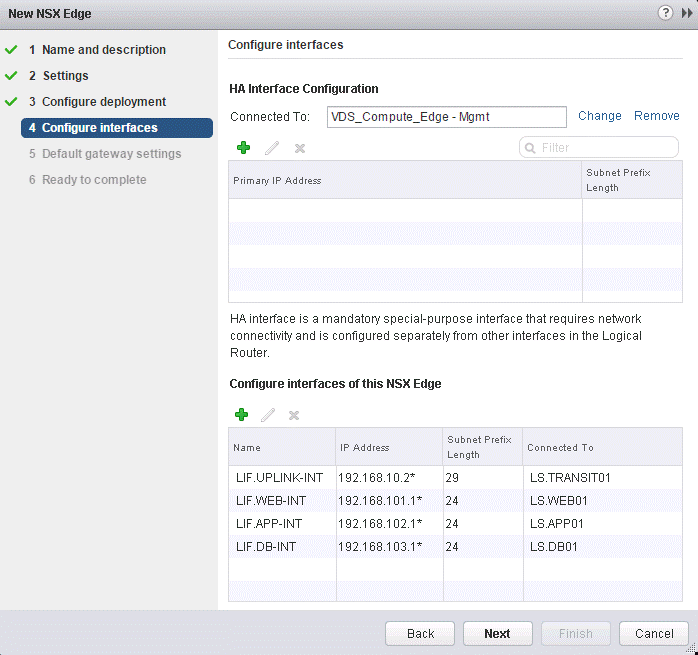The height and width of the screenshot is (655, 698).
Task: Click the Back button
Action: [420, 633]
